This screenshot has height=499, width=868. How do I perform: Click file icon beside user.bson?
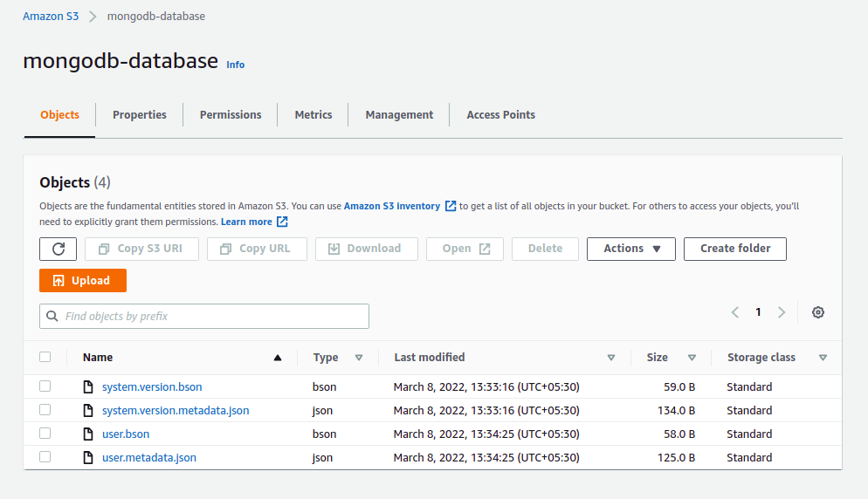(x=88, y=434)
